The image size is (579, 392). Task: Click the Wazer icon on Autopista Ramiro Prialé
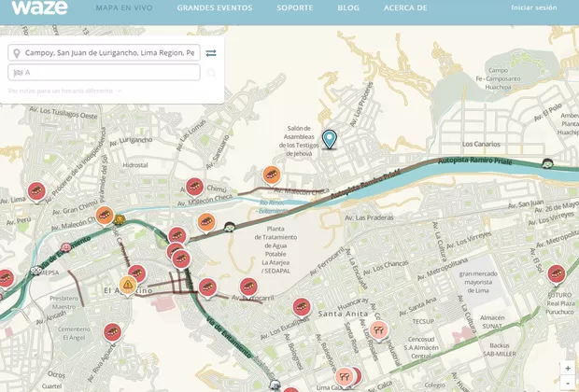(x=548, y=163)
